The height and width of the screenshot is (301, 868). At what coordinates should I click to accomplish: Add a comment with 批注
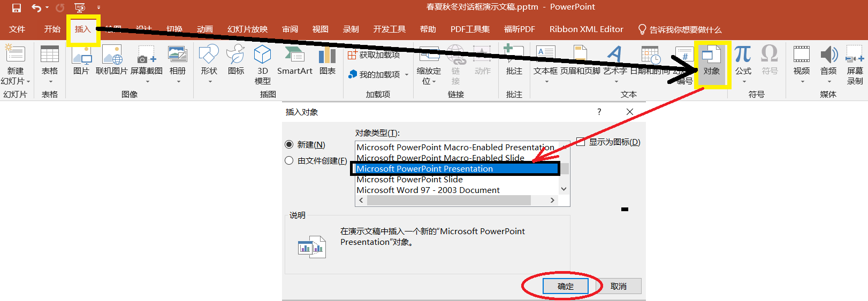pyautogui.click(x=514, y=60)
